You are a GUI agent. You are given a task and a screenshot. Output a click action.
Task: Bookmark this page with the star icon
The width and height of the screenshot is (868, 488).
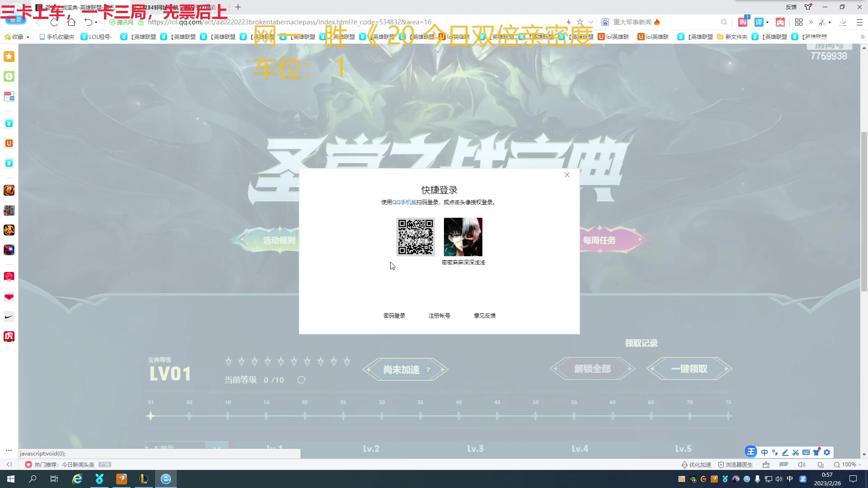click(x=580, y=22)
